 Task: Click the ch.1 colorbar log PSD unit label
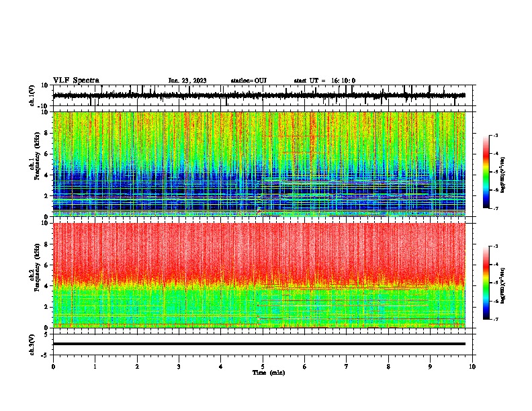pyautogui.click(x=503, y=175)
